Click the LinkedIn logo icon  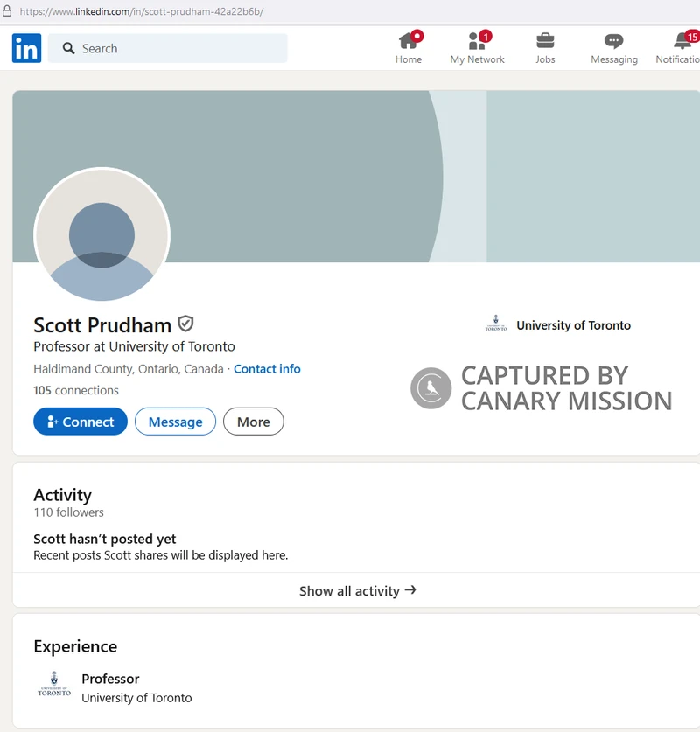(x=26, y=48)
